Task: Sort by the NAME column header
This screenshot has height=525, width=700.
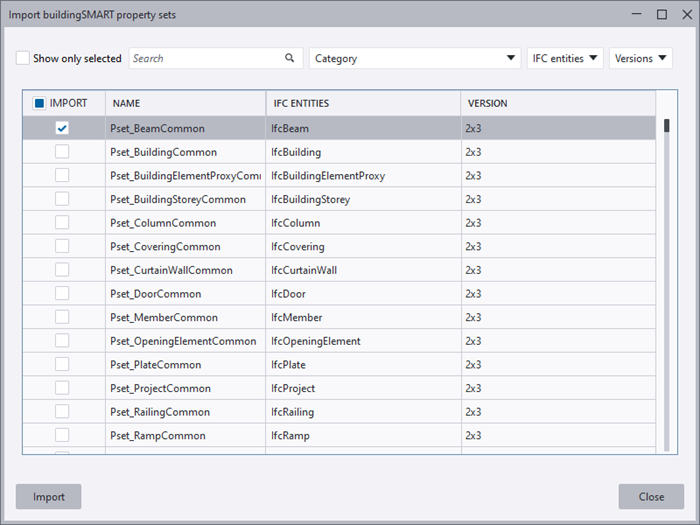Action: tap(126, 103)
